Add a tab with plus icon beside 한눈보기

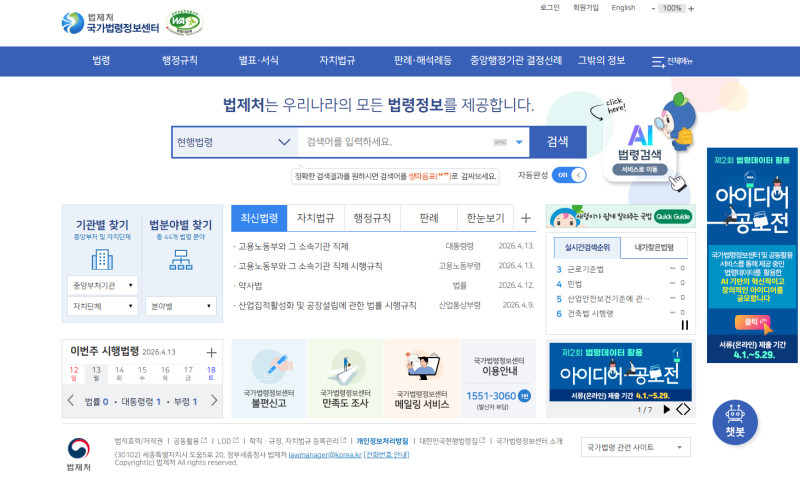(x=526, y=218)
